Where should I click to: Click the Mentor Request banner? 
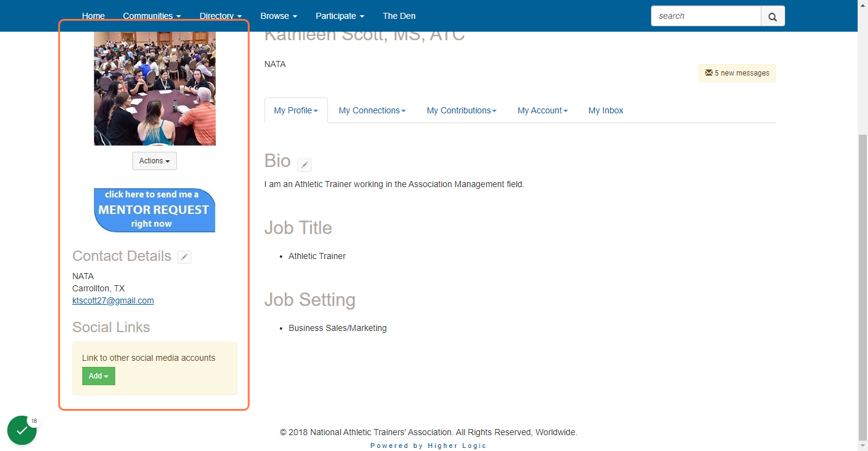coord(154,210)
